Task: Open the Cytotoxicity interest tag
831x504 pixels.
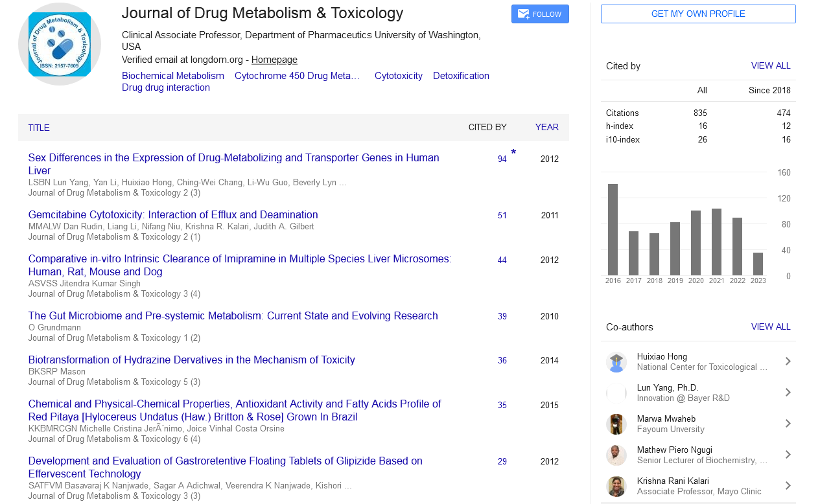Action: click(398, 76)
